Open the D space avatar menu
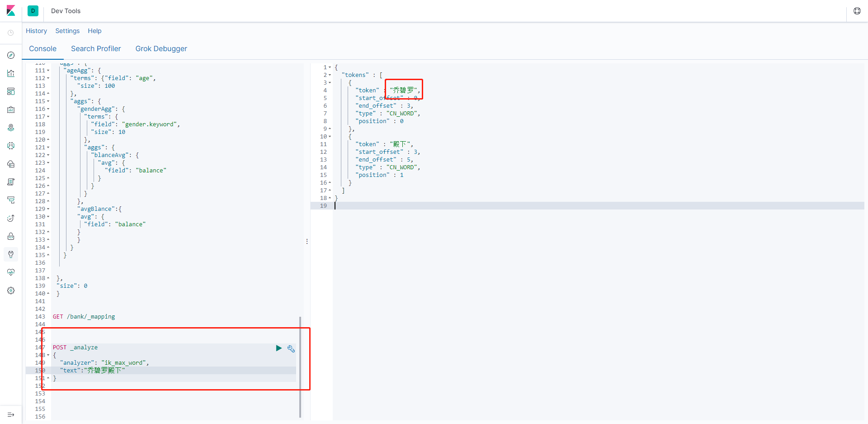Viewport: 868px width, 424px height. [x=33, y=11]
